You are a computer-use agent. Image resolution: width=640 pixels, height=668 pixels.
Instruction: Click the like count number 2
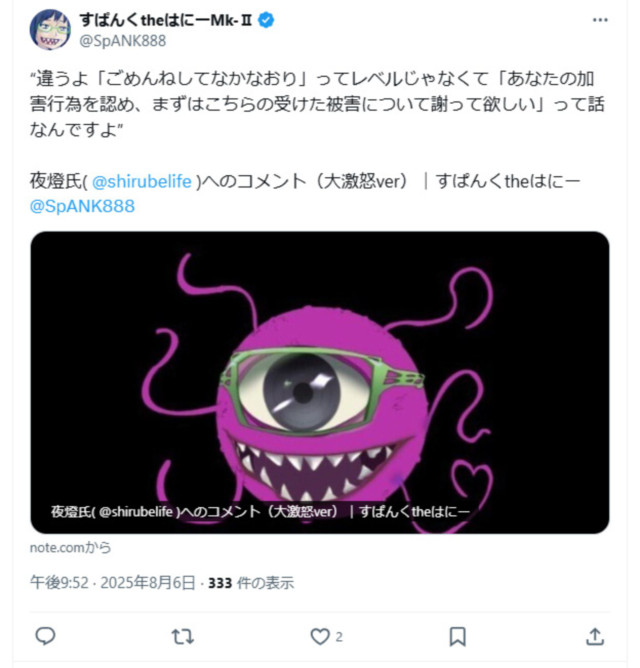click(x=339, y=637)
